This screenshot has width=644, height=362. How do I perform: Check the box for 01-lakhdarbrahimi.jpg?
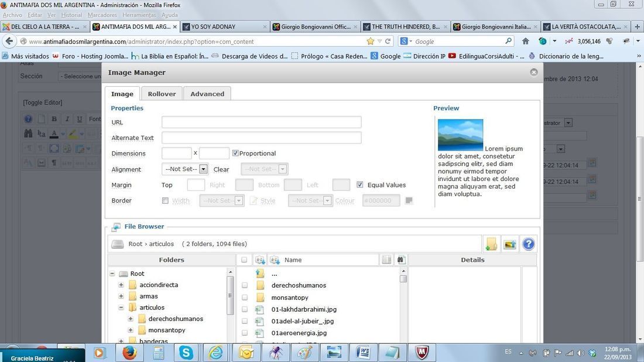[x=244, y=309]
